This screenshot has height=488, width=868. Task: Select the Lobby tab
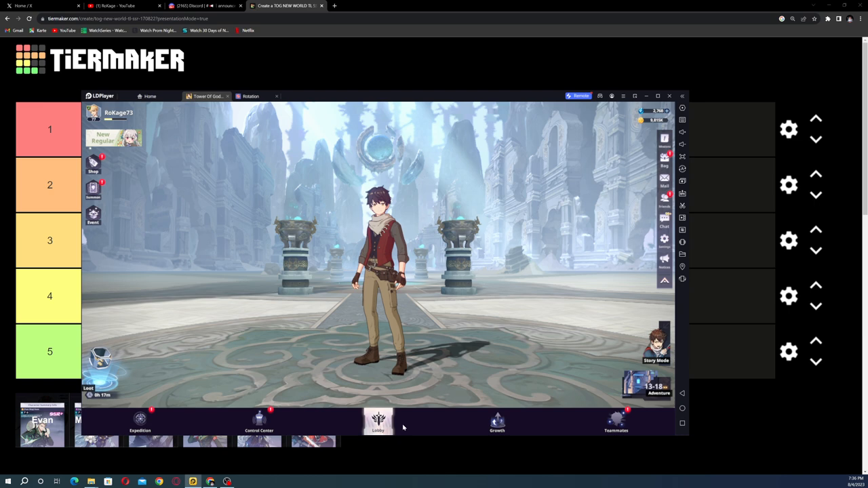(378, 421)
